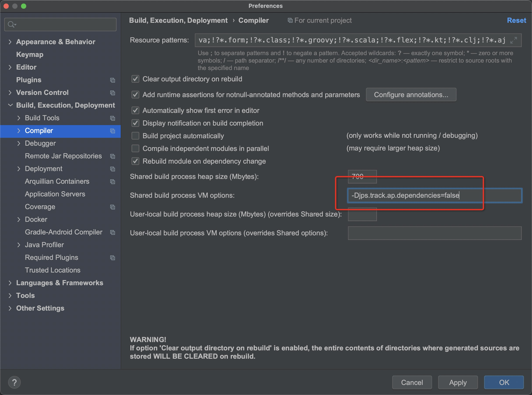Expand the Debugger tree node

point(19,143)
